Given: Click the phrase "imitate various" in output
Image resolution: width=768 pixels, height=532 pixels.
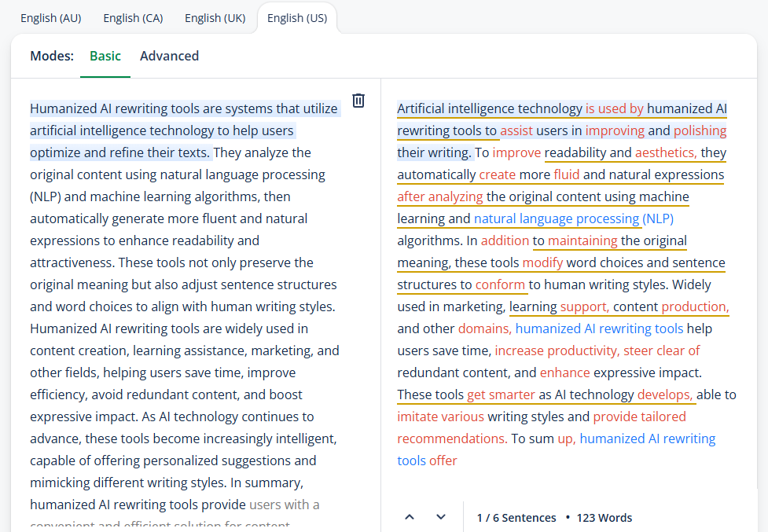Looking at the screenshot, I should (x=440, y=416).
